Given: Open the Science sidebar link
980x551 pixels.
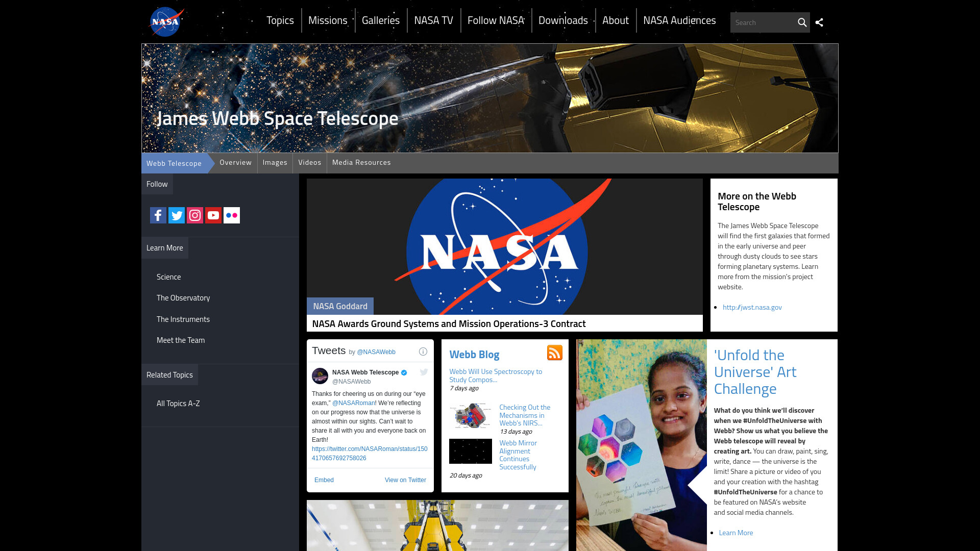Looking at the screenshot, I should coord(169,277).
